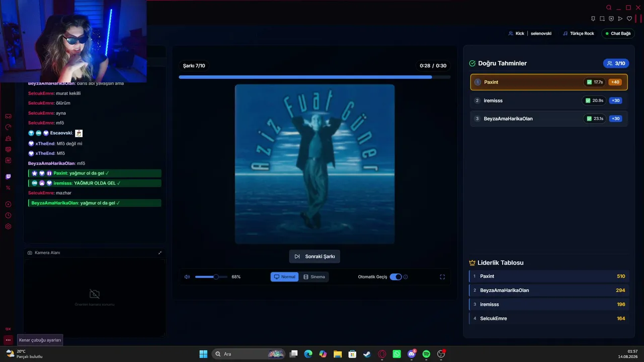Click SelcukEmre's 'murat kekilli' chat message
This screenshot has width=644, height=362.
54,94
